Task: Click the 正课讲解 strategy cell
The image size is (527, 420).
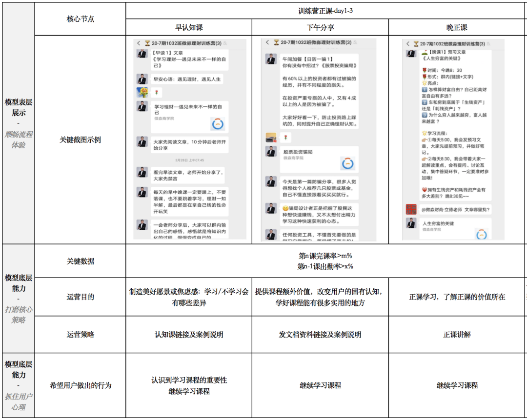Action: pyautogui.click(x=457, y=334)
